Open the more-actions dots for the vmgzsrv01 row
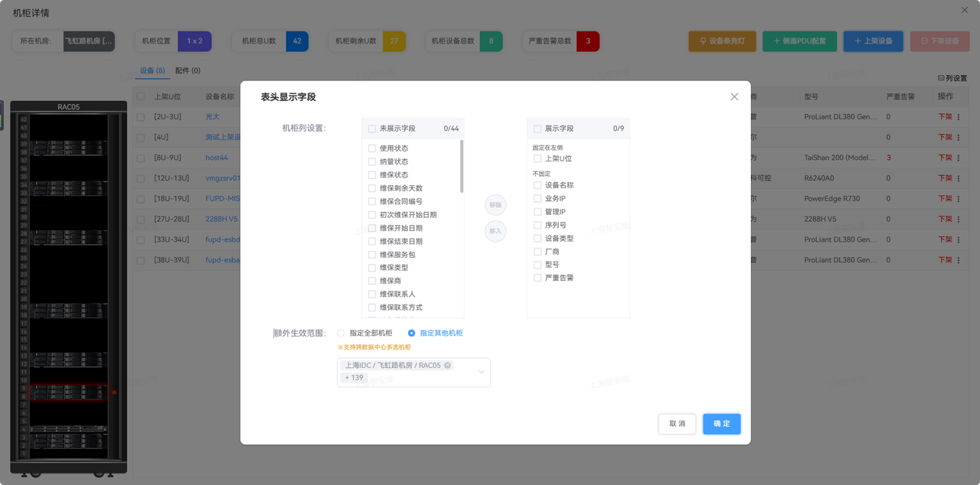980x485 pixels. [x=959, y=178]
